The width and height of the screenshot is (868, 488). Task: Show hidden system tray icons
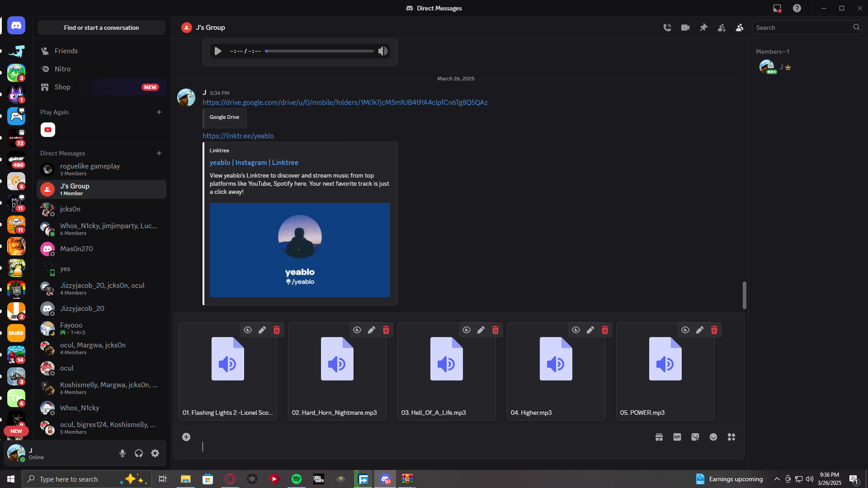(x=777, y=479)
